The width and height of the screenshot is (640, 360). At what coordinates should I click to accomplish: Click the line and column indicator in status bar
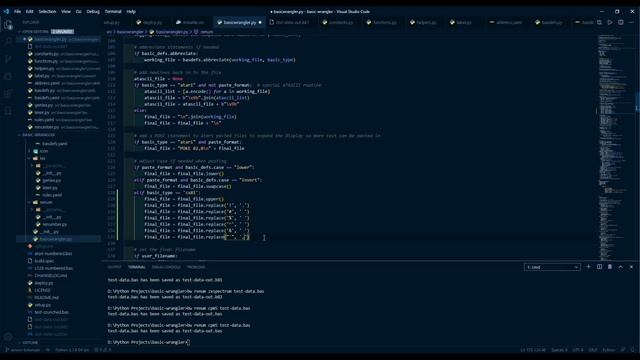533,350
